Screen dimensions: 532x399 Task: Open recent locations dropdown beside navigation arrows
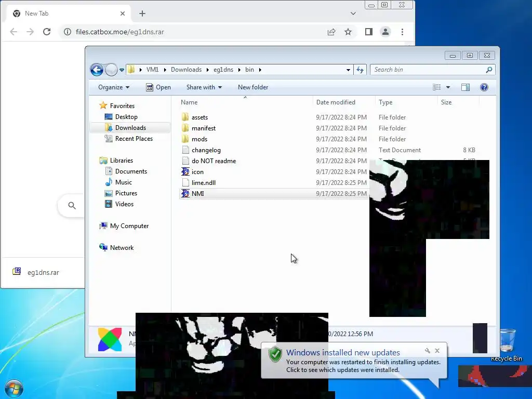click(122, 70)
